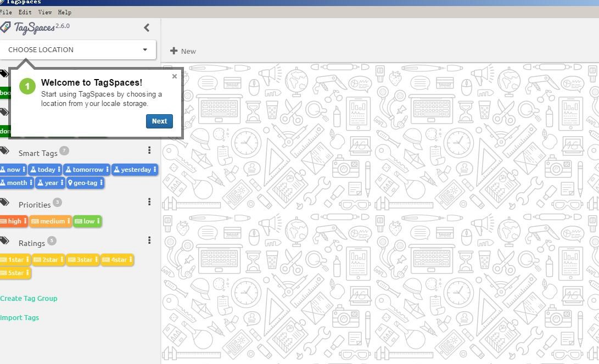
Task: Select the 'geo-tag' smart tag
Action: tap(85, 183)
